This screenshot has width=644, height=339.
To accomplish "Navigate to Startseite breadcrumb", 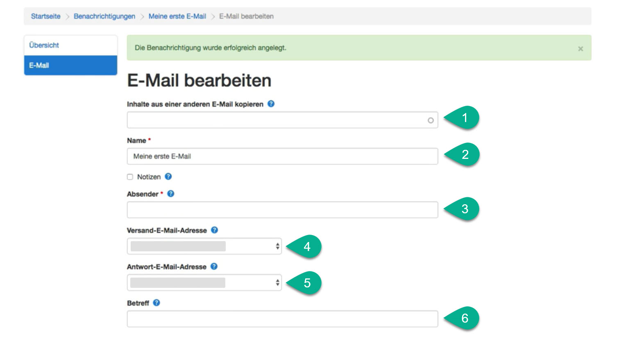I will point(45,16).
